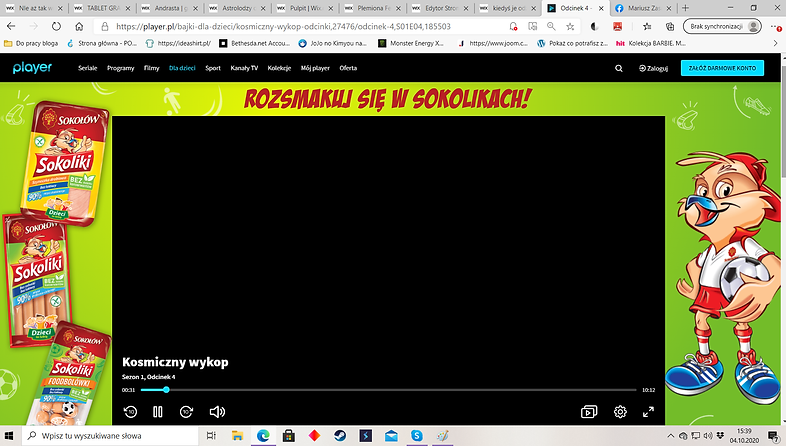This screenshot has height=446, width=786.
Task: Open Mój player menu
Action: 315,68
